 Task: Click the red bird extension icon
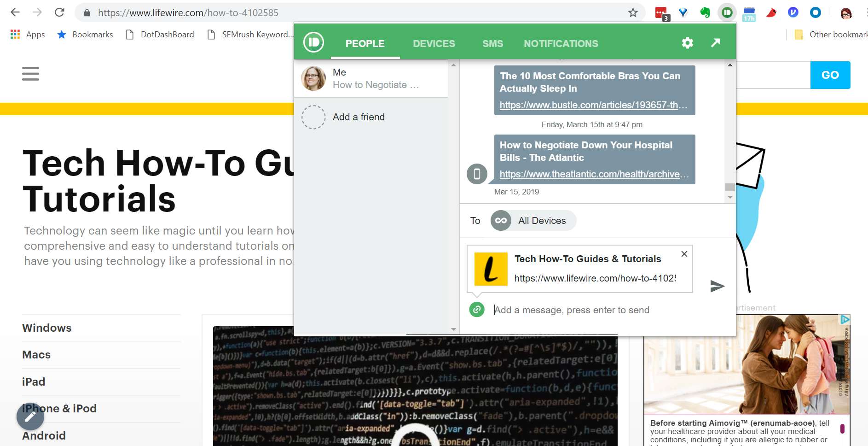pyautogui.click(x=771, y=12)
